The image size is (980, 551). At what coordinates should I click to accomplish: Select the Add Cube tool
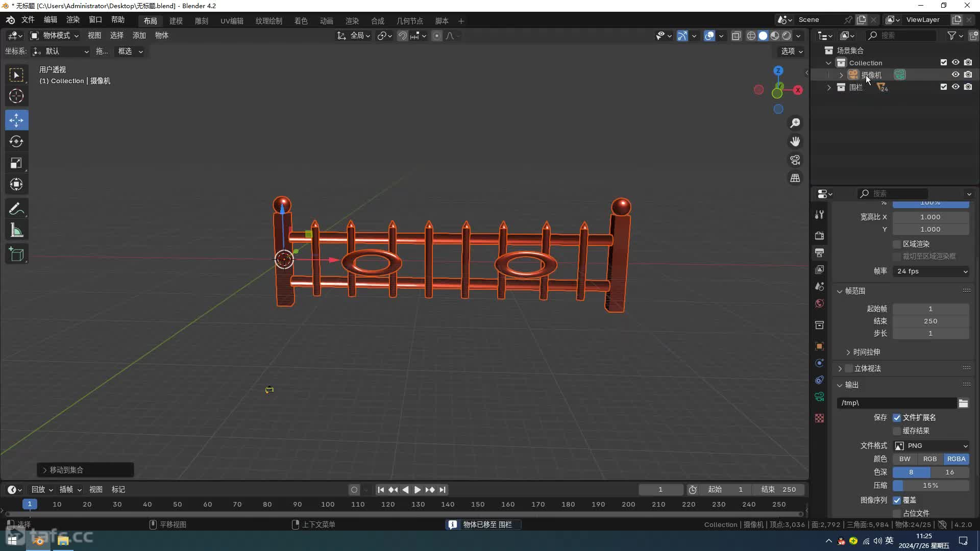pos(16,255)
